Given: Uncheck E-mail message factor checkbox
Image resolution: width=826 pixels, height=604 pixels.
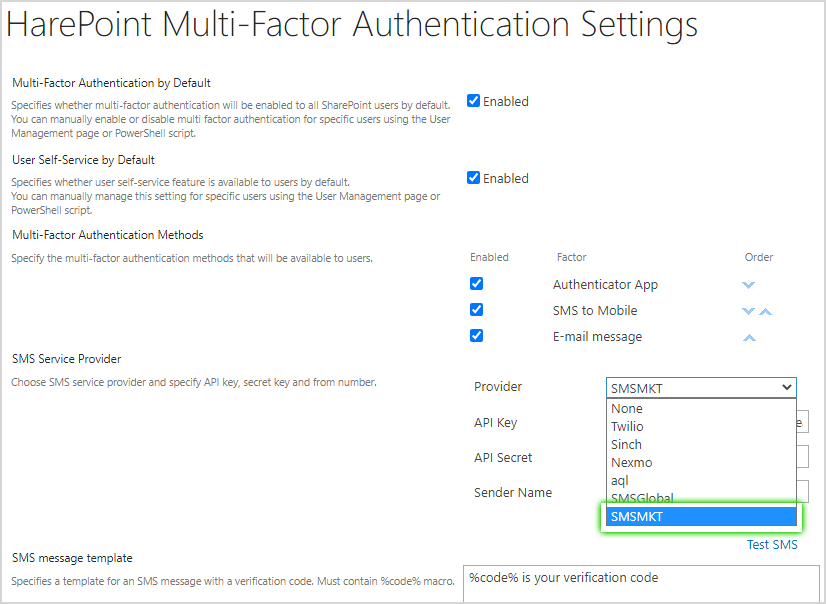Looking at the screenshot, I should pyautogui.click(x=476, y=336).
